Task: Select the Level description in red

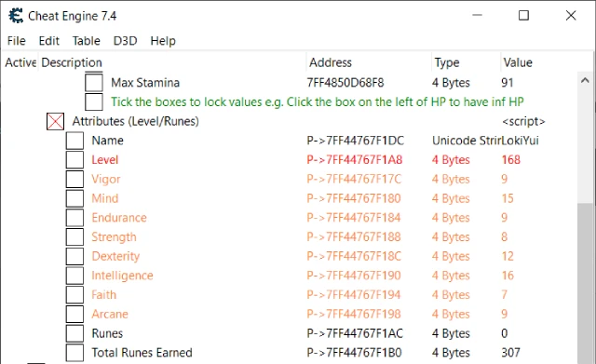Action: [x=105, y=160]
